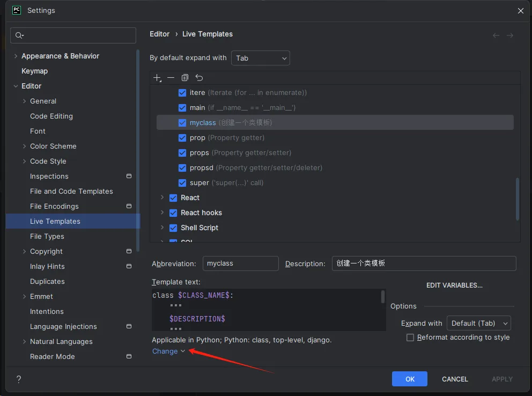The height and width of the screenshot is (396, 532).
Task: Click the Abbreviation field with myclass
Action: click(x=241, y=263)
